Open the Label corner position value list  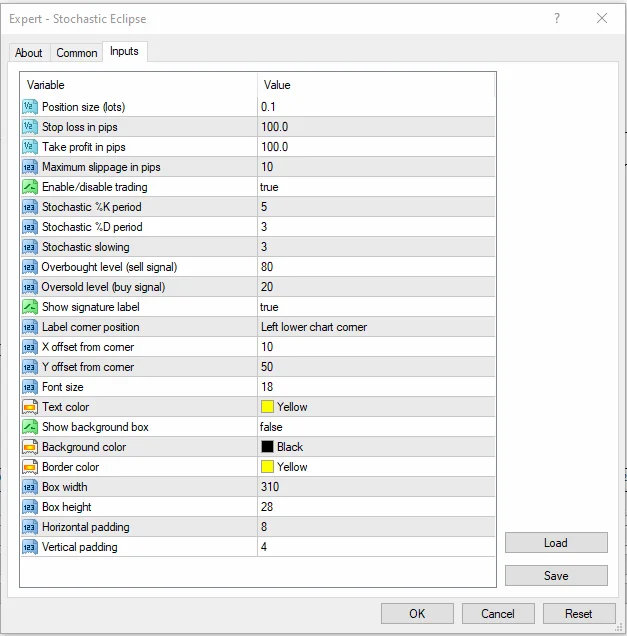[376, 327]
